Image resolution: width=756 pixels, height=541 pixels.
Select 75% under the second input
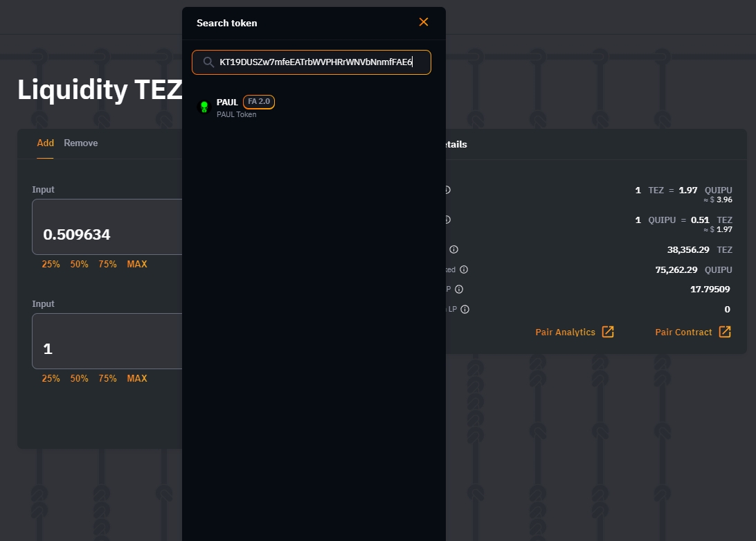click(107, 378)
